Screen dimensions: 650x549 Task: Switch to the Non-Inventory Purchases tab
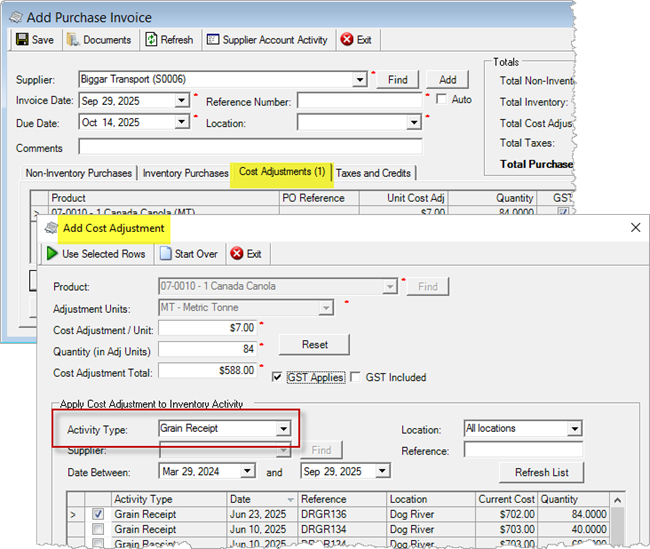[78, 173]
